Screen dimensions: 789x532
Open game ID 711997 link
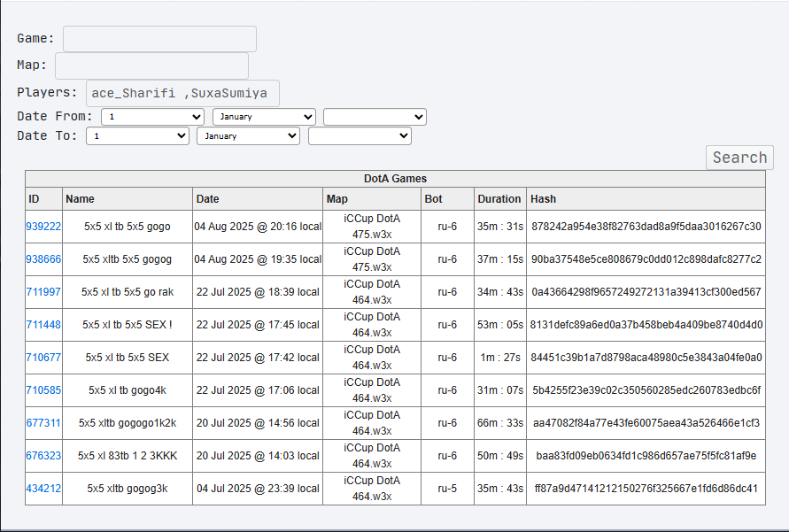[43, 291]
